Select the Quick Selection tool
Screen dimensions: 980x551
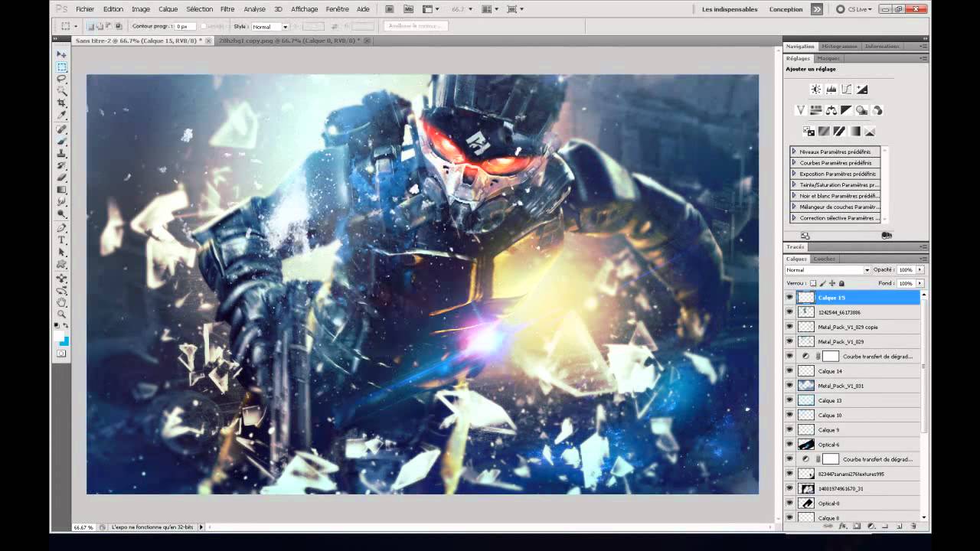tap(62, 91)
